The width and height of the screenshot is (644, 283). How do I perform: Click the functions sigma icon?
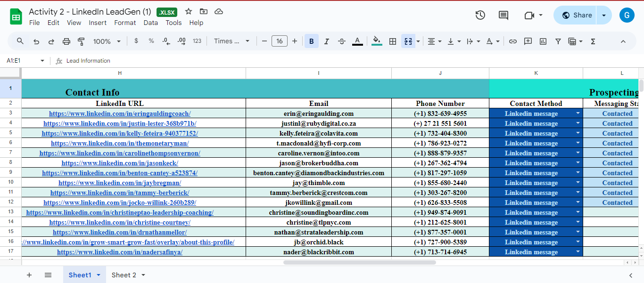(x=593, y=41)
